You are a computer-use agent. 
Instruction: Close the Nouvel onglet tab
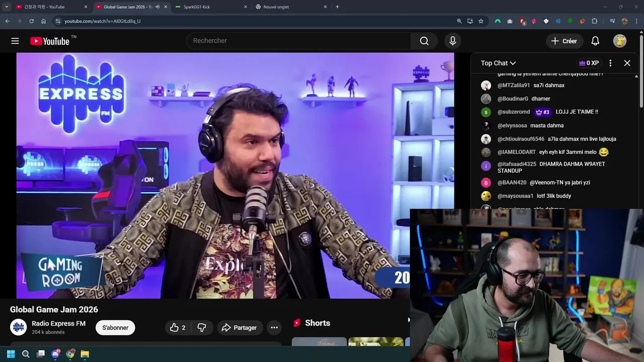tap(326, 7)
